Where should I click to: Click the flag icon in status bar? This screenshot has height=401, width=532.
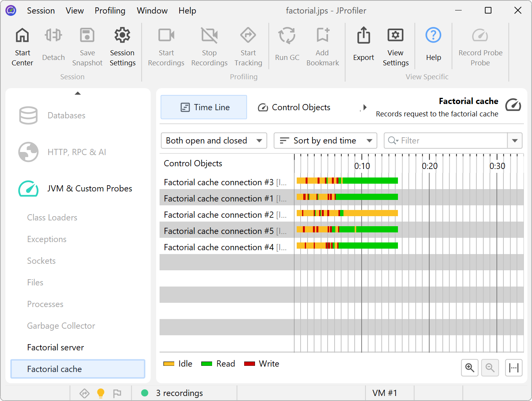pos(117,393)
